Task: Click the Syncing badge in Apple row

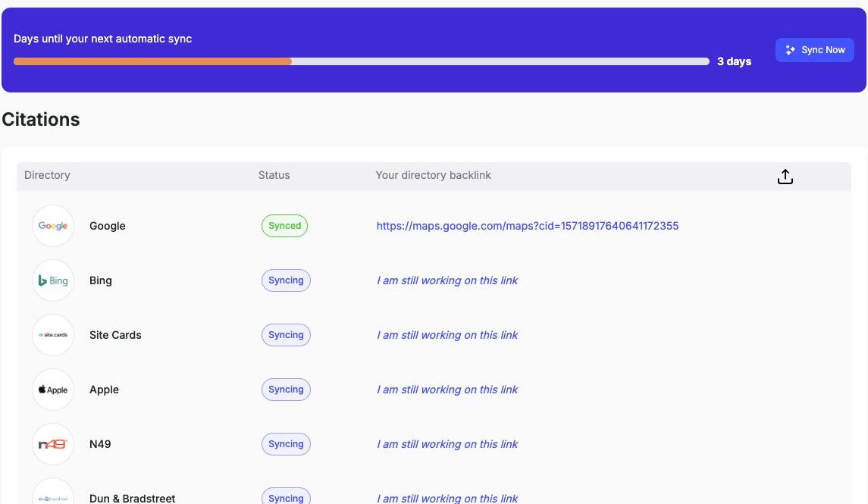Action: click(287, 390)
